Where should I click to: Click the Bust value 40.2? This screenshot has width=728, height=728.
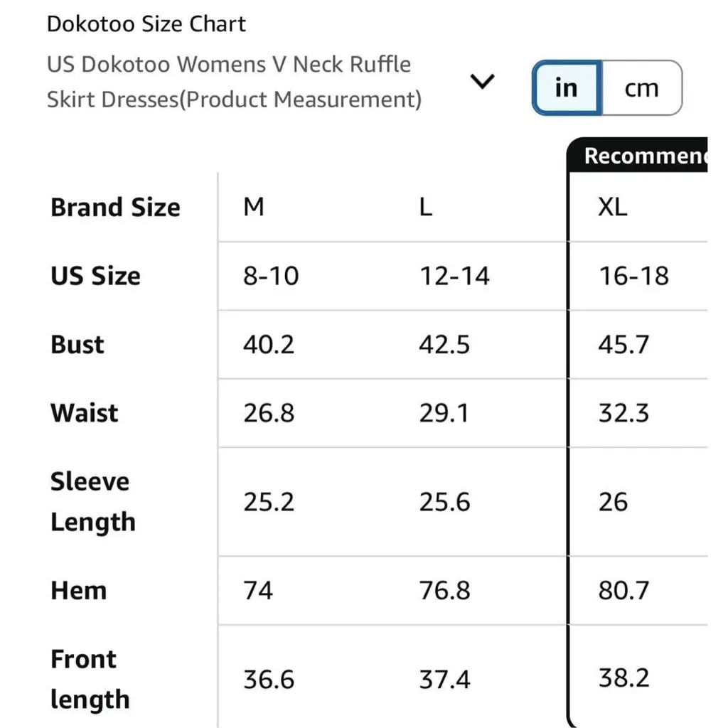tap(269, 345)
